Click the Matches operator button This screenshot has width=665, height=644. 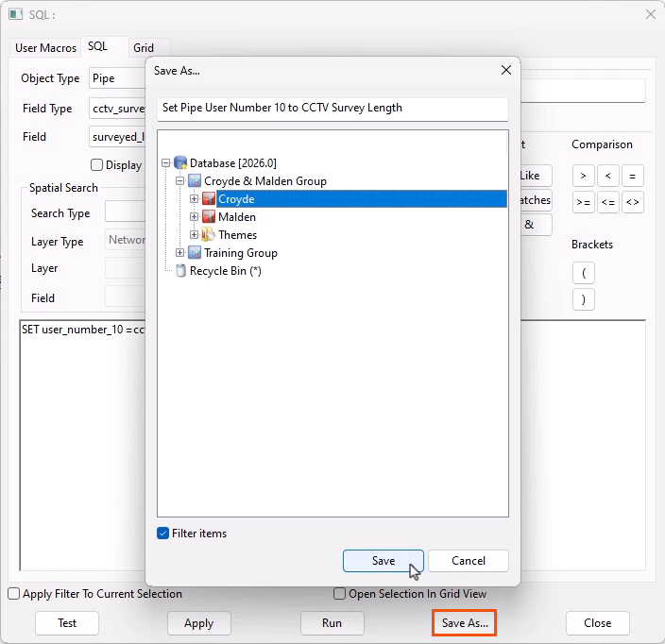(536, 200)
